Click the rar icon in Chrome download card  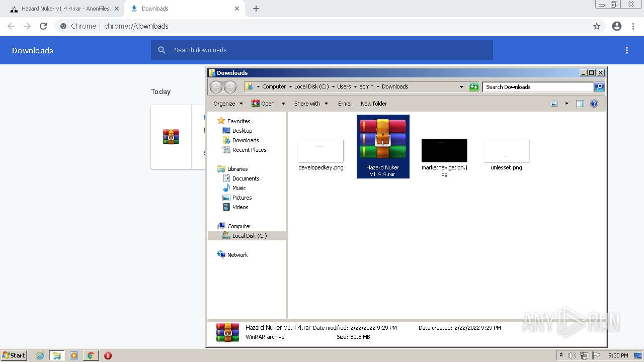pyautogui.click(x=171, y=137)
